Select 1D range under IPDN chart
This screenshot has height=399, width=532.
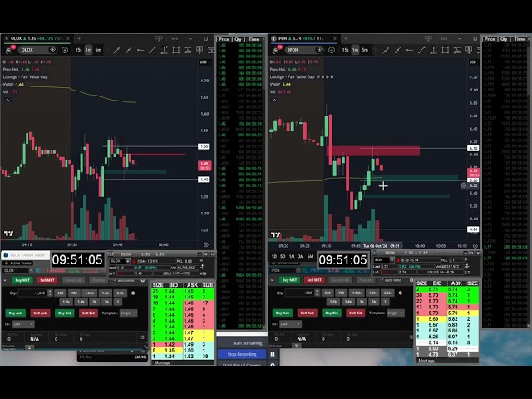pyautogui.click(x=274, y=257)
